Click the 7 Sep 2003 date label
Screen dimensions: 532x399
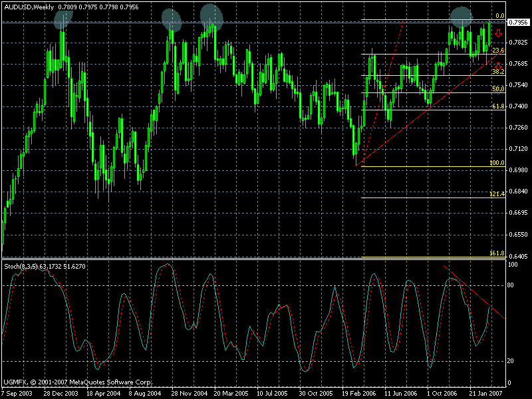(18, 393)
